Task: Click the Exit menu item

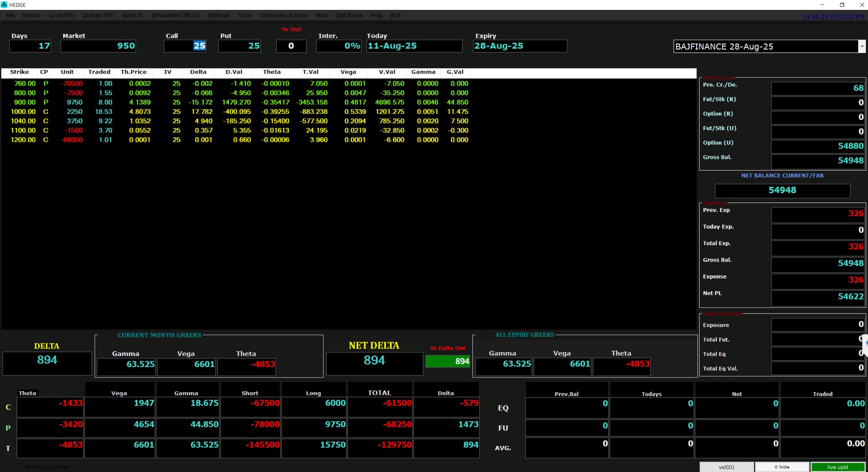Action: [x=396, y=15]
